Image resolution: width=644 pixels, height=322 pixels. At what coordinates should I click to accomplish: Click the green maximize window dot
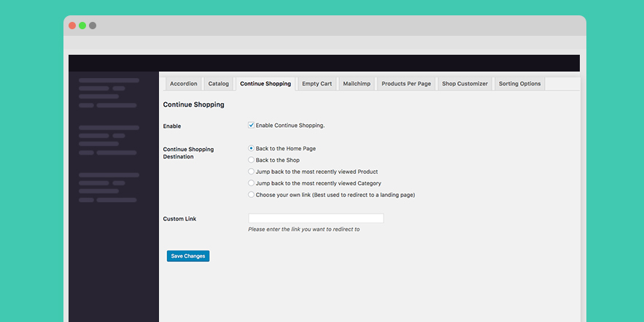pos(82,26)
